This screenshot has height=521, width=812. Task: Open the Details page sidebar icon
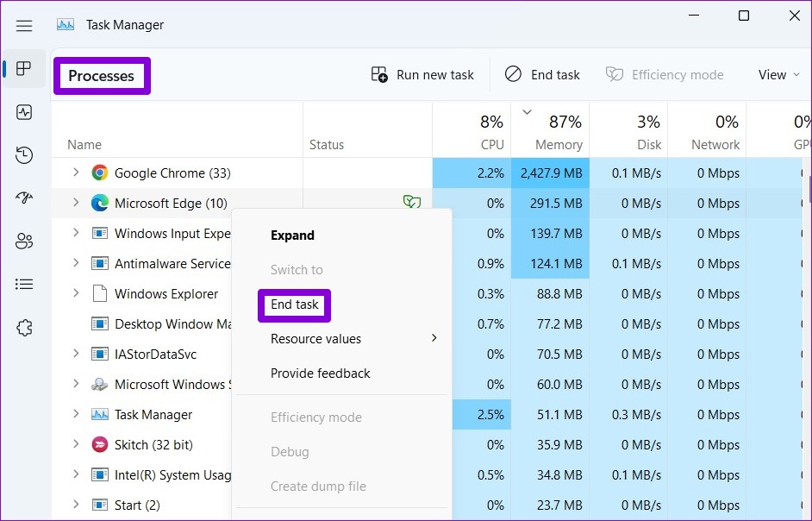24,284
